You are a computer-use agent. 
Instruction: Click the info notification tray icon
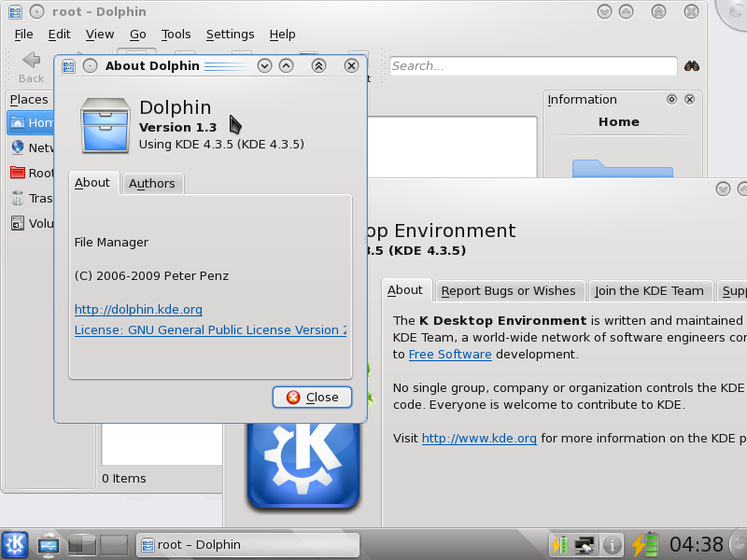[x=612, y=545]
